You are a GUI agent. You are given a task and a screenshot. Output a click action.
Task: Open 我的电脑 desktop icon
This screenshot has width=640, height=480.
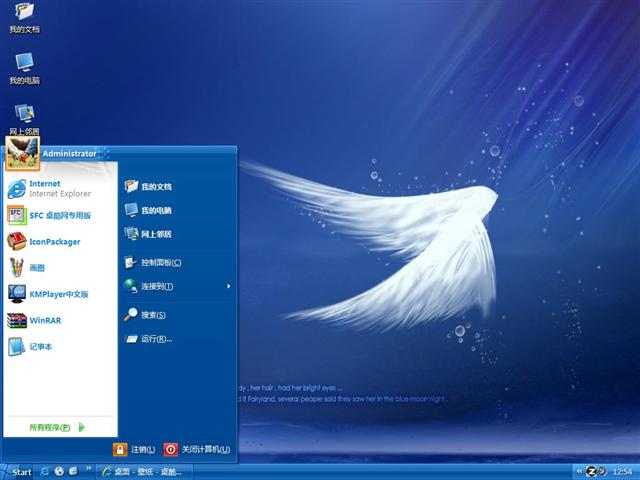(24, 68)
